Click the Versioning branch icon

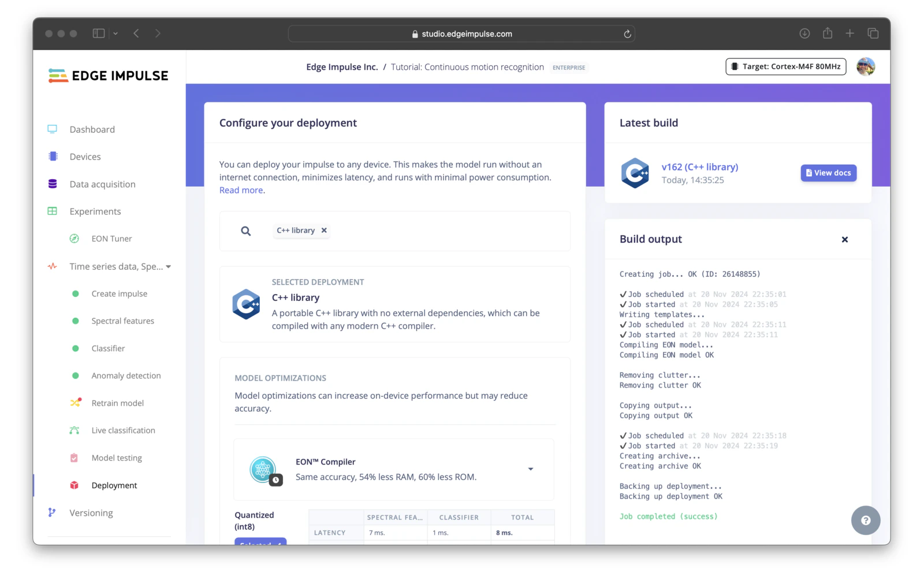click(x=52, y=512)
